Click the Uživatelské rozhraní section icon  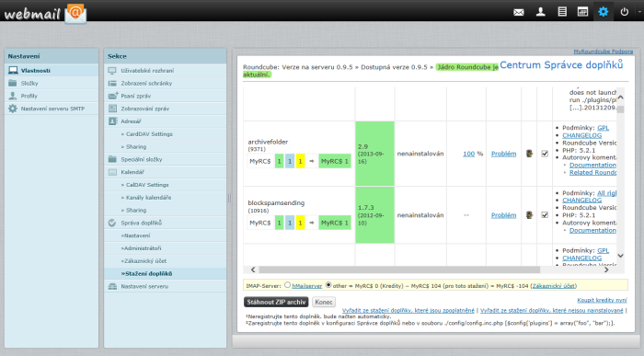(112, 71)
